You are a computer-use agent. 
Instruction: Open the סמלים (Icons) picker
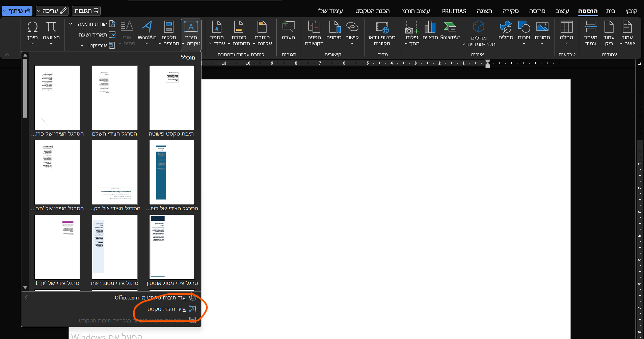[x=506, y=31]
